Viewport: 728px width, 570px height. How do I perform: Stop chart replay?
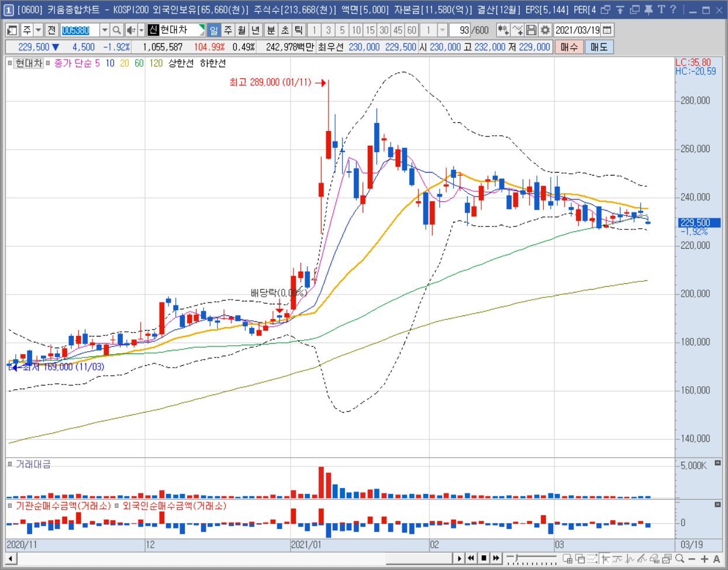coord(484,558)
